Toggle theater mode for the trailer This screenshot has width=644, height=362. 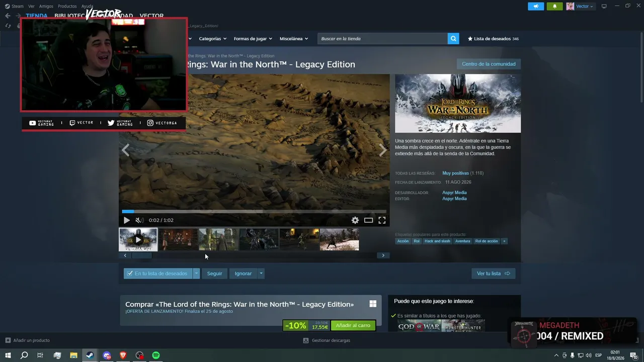coord(368,220)
